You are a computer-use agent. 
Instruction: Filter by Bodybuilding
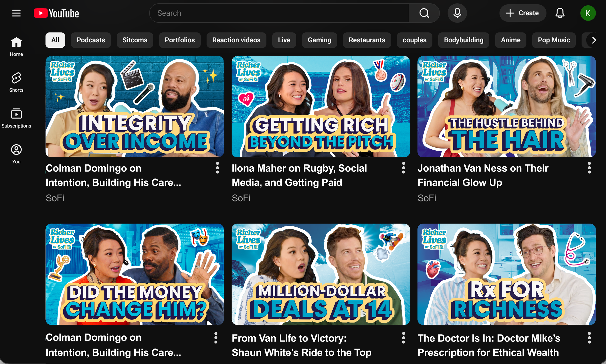(x=464, y=40)
